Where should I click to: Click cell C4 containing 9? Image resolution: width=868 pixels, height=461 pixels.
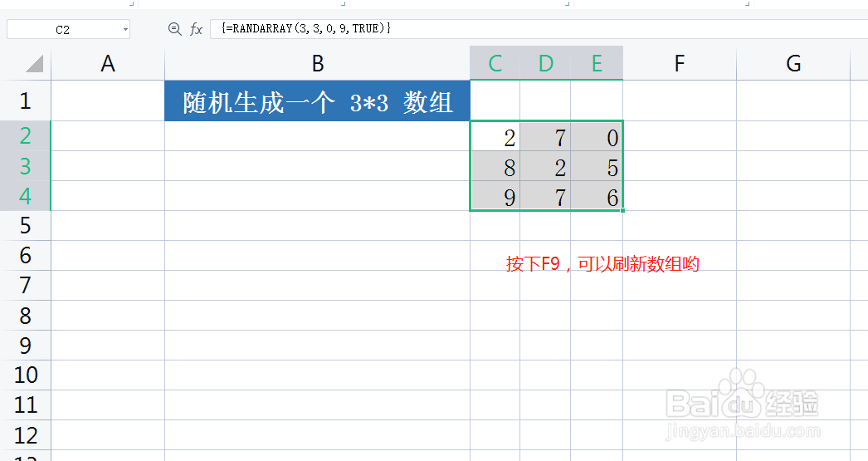coord(495,196)
